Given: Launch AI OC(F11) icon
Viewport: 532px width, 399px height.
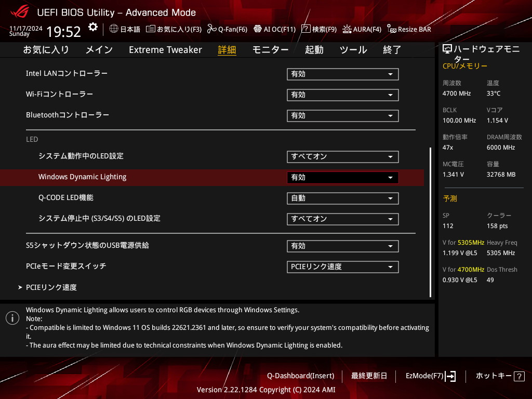Looking at the screenshot, I should (x=258, y=29).
